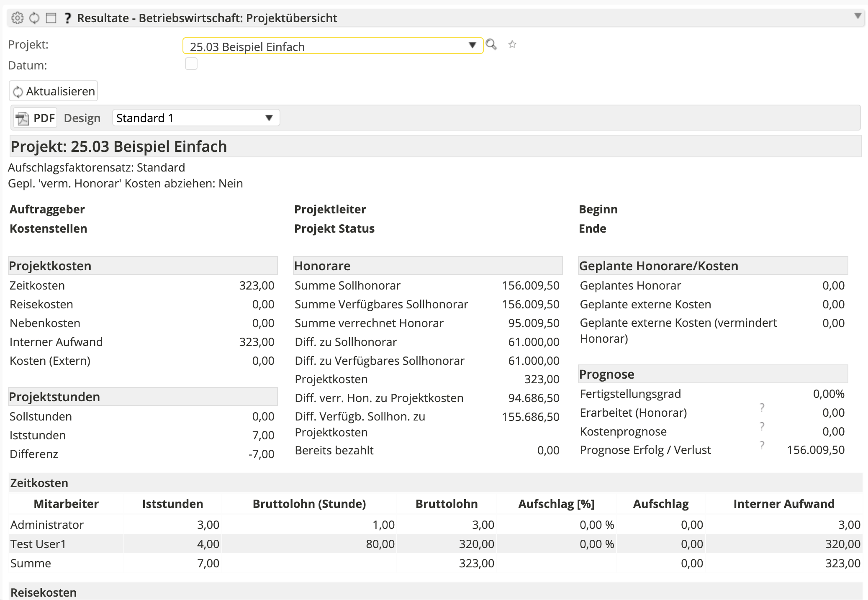Click the Zeitkosten section header
Screen dimensions: 868x600
tap(39, 483)
